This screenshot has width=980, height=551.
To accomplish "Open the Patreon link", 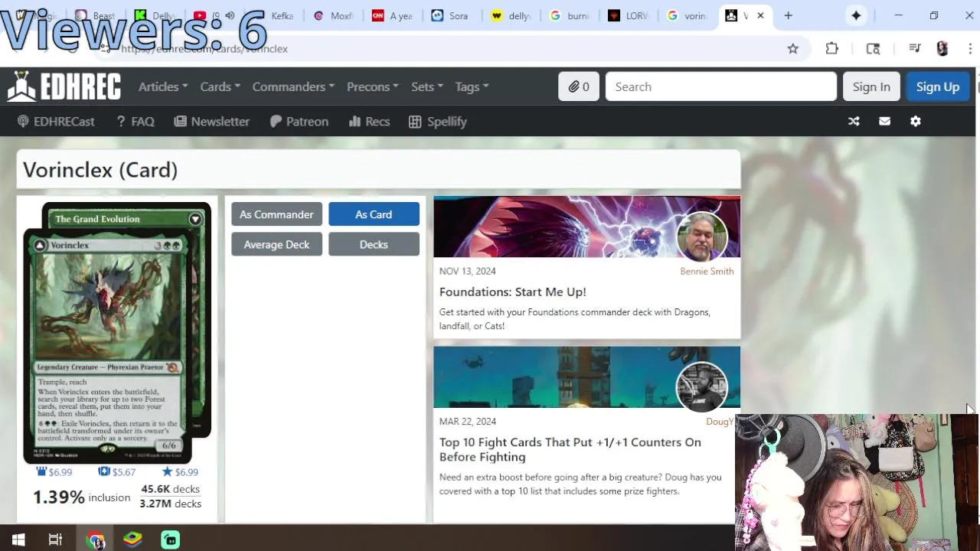I will (299, 121).
